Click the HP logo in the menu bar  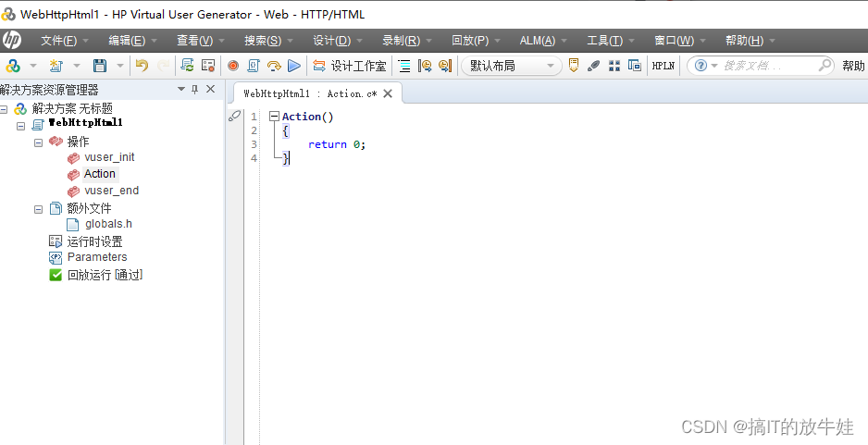12,40
